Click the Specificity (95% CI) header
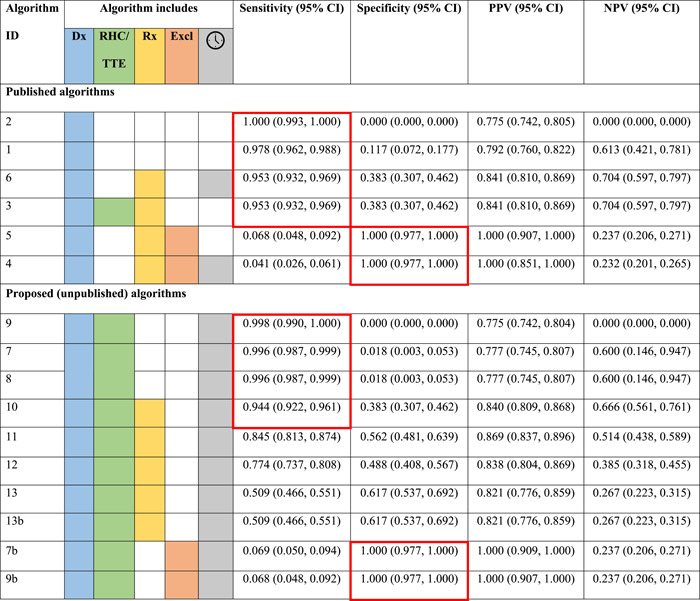Screen dimensions: 700x601 pos(409,8)
